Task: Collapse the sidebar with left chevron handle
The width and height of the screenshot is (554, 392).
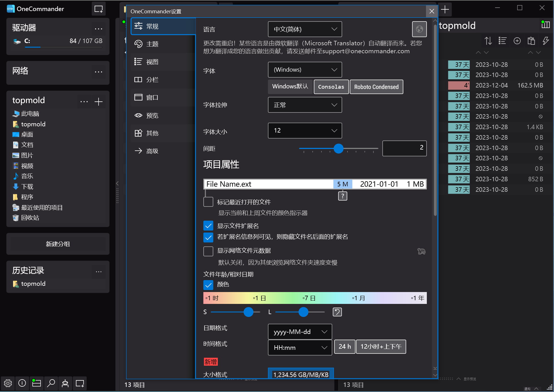Action: pos(117,183)
